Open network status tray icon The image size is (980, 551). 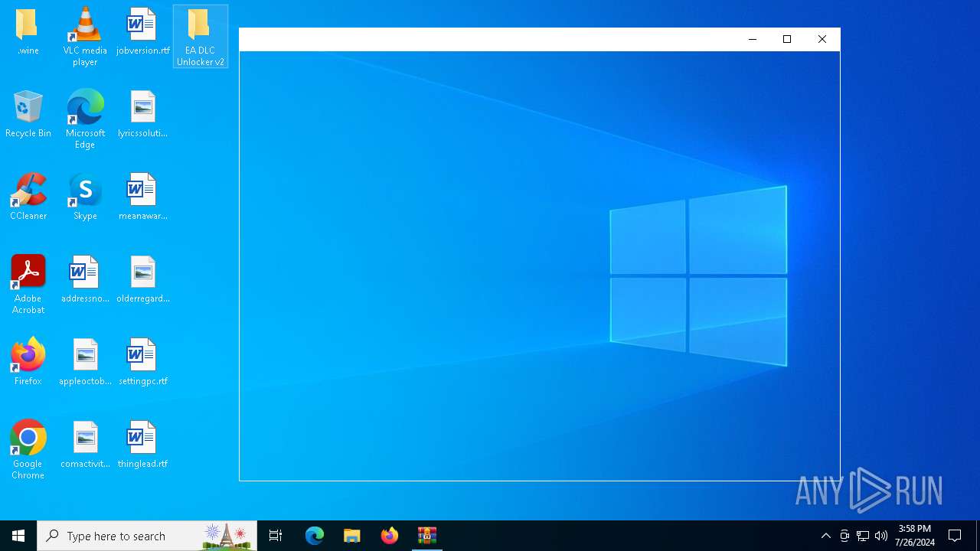point(863,536)
